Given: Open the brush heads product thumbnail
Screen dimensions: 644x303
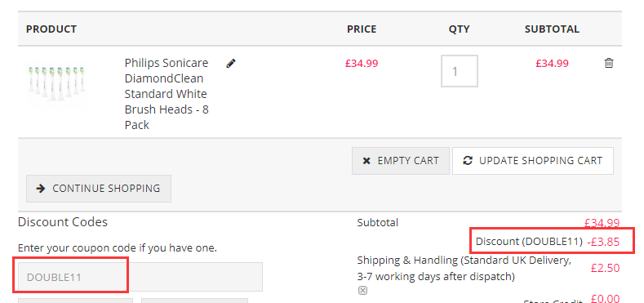Looking at the screenshot, I should tap(56, 82).
